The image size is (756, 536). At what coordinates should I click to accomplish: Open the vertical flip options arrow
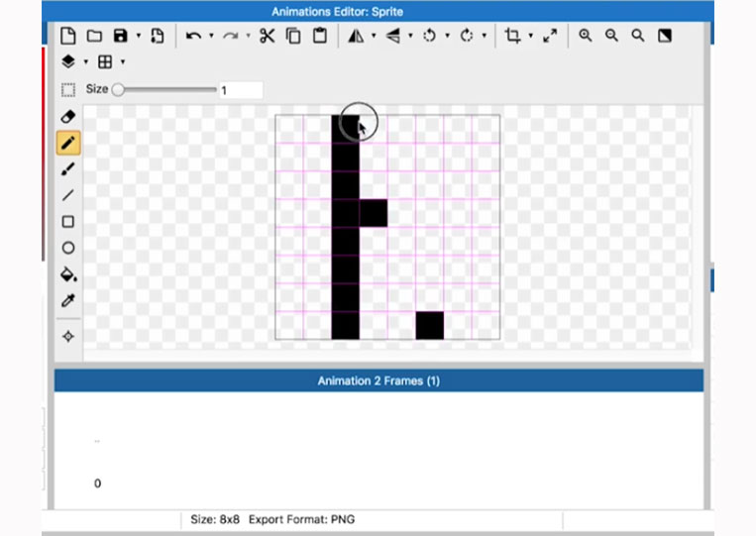pyautogui.click(x=410, y=36)
